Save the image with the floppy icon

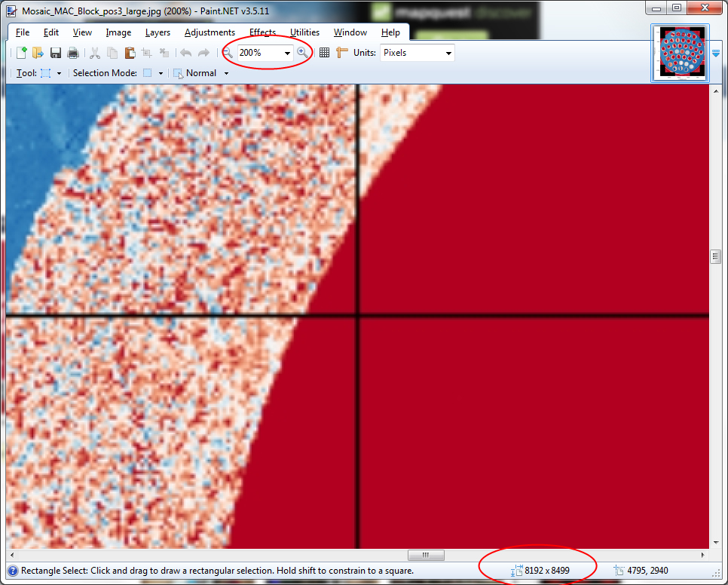tap(56, 53)
